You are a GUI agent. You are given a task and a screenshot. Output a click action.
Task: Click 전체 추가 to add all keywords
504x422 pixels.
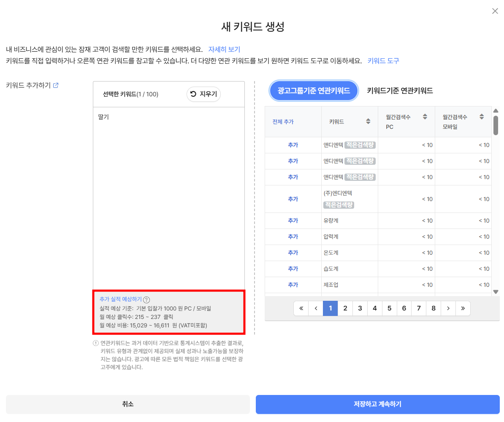point(283,122)
